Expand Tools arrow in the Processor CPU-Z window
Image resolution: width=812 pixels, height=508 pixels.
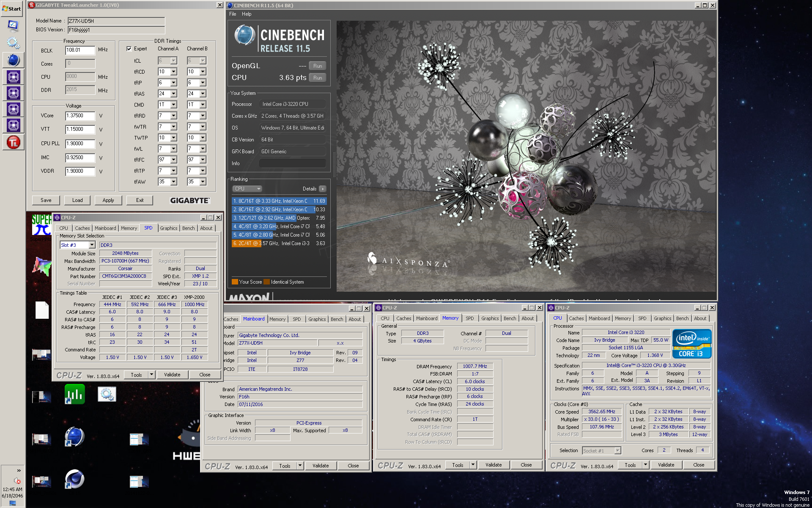pos(645,465)
